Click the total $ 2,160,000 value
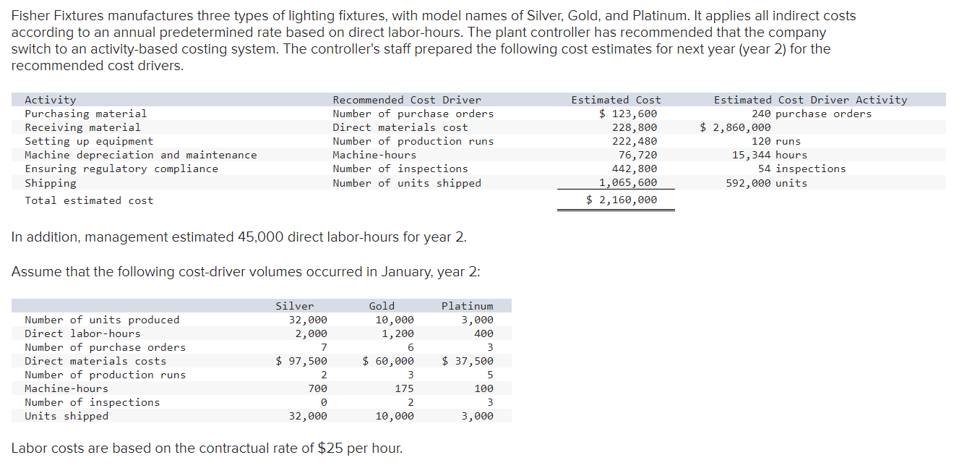This screenshot has height=468, width=980. [622, 200]
